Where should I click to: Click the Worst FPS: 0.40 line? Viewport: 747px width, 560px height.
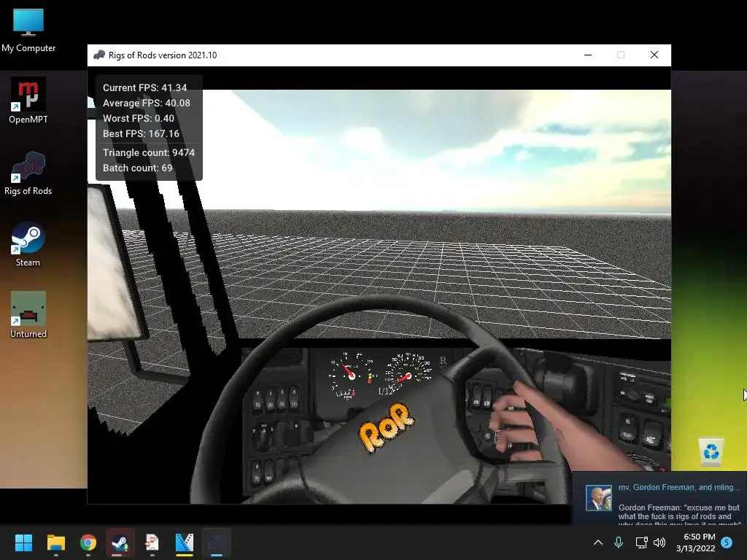pos(139,118)
